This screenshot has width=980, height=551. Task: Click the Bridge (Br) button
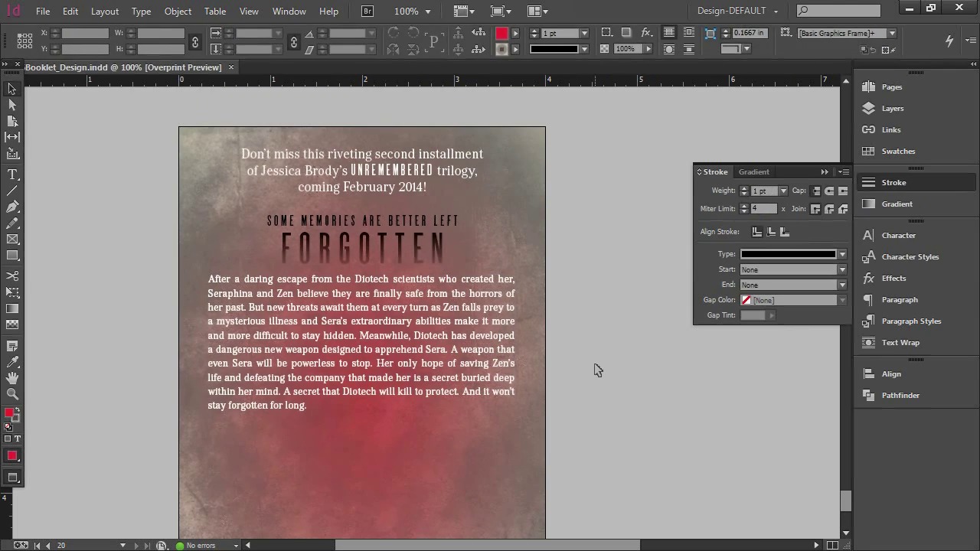367,11
